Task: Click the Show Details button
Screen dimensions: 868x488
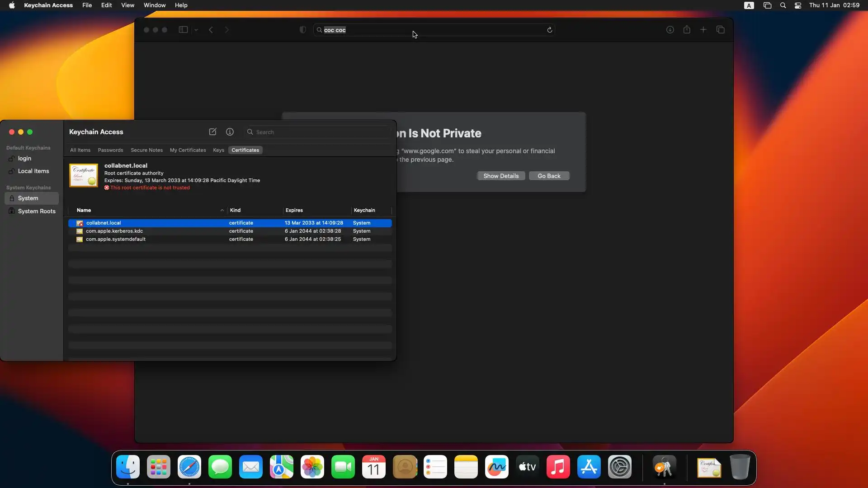Action: (x=500, y=176)
